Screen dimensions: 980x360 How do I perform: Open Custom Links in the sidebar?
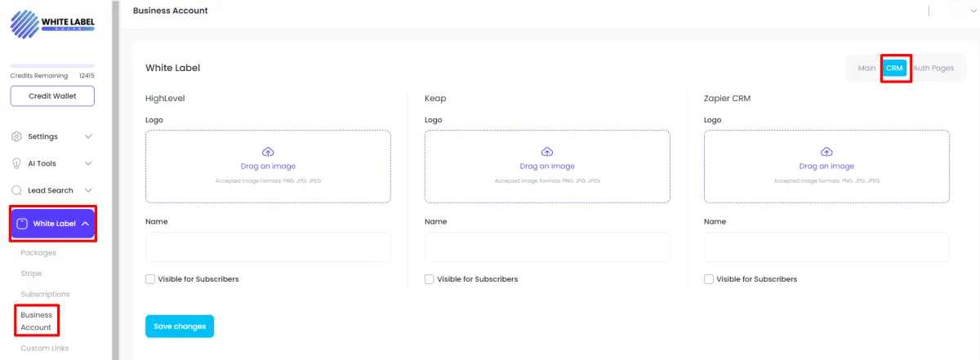(x=45, y=348)
